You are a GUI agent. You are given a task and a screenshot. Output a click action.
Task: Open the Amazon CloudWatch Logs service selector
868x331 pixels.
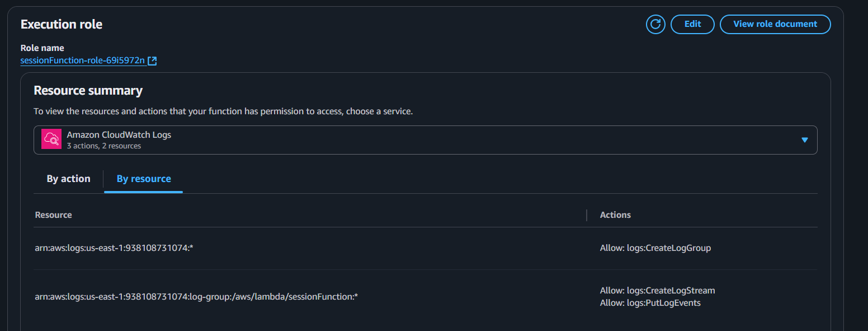point(426,140)
